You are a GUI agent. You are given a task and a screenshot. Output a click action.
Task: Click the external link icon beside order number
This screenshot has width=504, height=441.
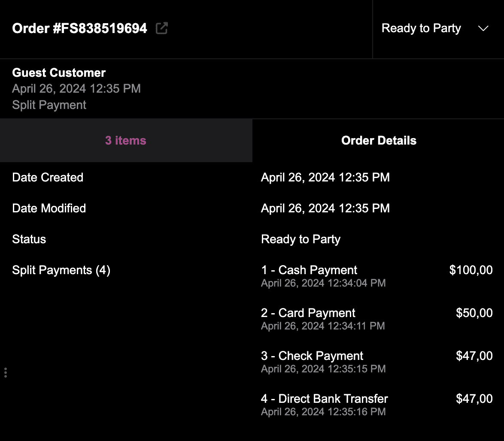[x=161, y=27]
